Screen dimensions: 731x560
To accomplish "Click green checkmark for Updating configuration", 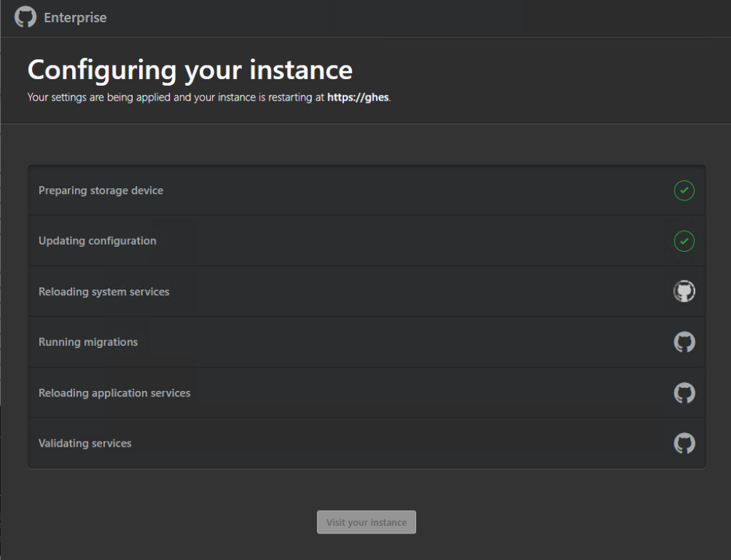I will pyautogui.click(x=684, y=241).
